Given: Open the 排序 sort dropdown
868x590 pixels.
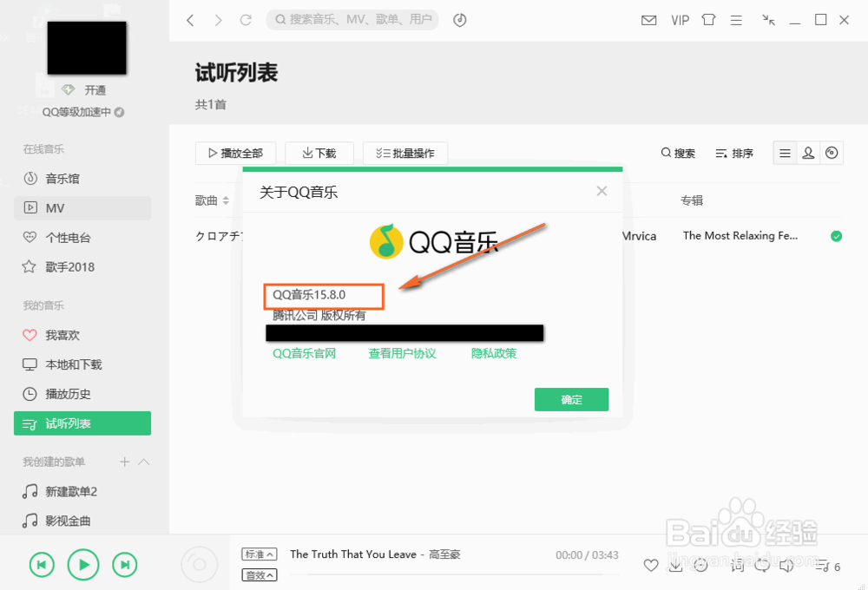Looking at the screenshot, I should (x=734, y=154).
